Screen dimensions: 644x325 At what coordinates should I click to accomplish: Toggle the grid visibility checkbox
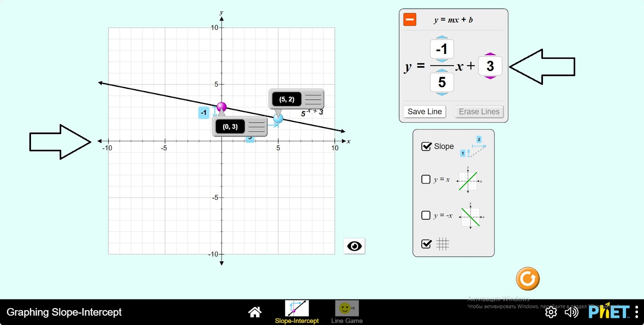tap(426, 244)
